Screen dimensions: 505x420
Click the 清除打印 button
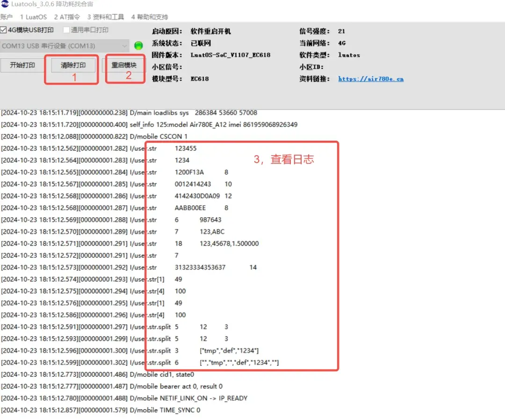tap(73, 65)
